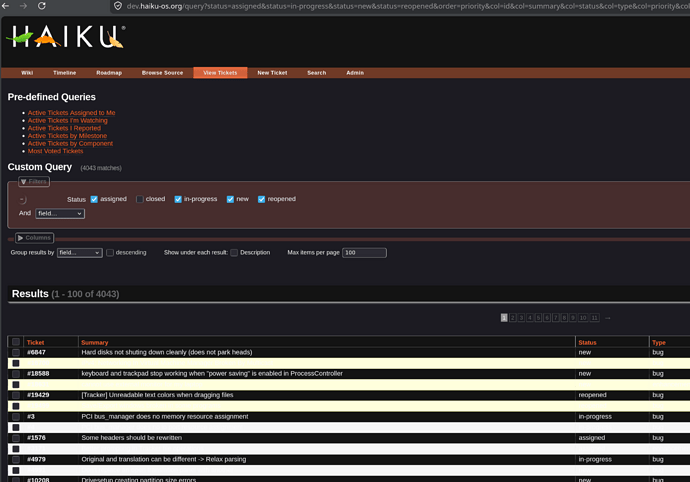This screenshot has width=690, height=482.
Task: Open Browse Source tab
Action: (x=162, y=73)
